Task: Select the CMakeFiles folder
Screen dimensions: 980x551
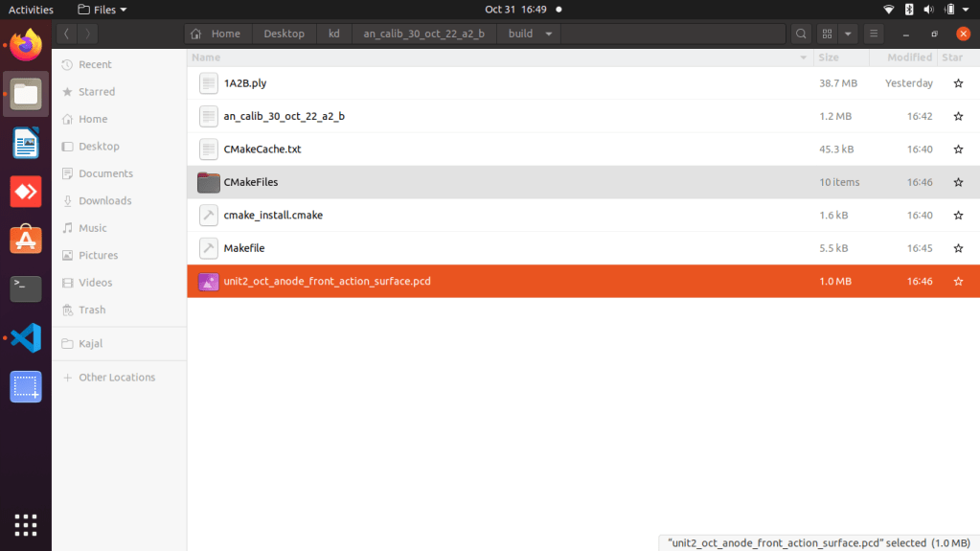Action: tap(250, 182)
